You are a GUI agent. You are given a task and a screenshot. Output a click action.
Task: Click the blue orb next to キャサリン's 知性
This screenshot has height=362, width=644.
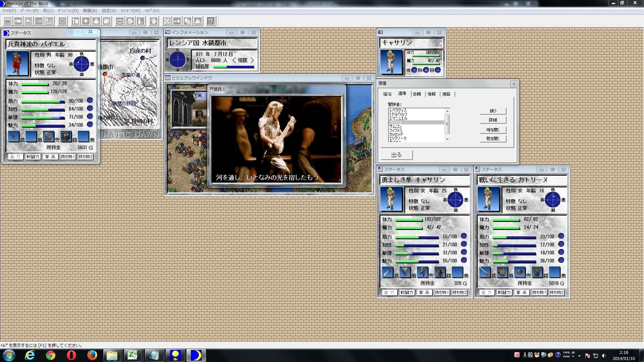pos(464,244)
